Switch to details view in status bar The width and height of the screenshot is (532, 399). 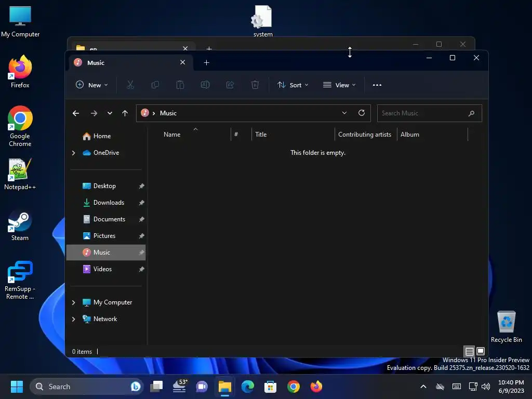coord(469,351)
